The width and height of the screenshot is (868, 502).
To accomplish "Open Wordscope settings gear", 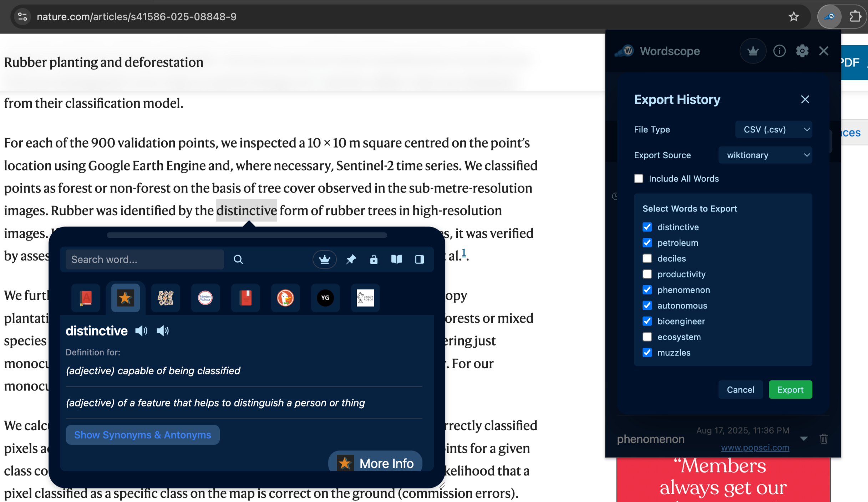I will click(x=802, y=51).
